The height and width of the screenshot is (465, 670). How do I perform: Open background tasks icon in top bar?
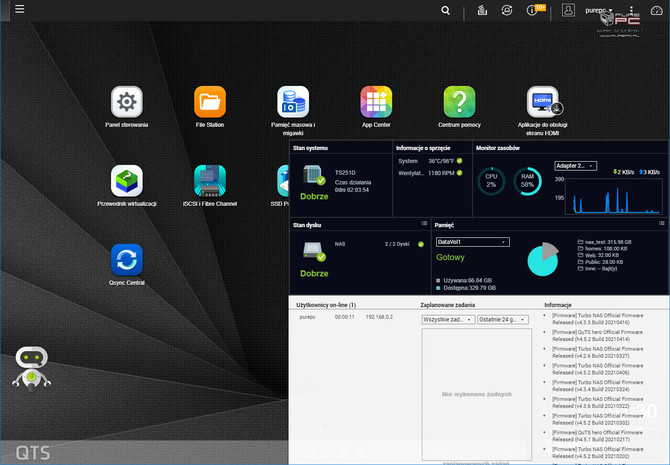click(482, 10)
